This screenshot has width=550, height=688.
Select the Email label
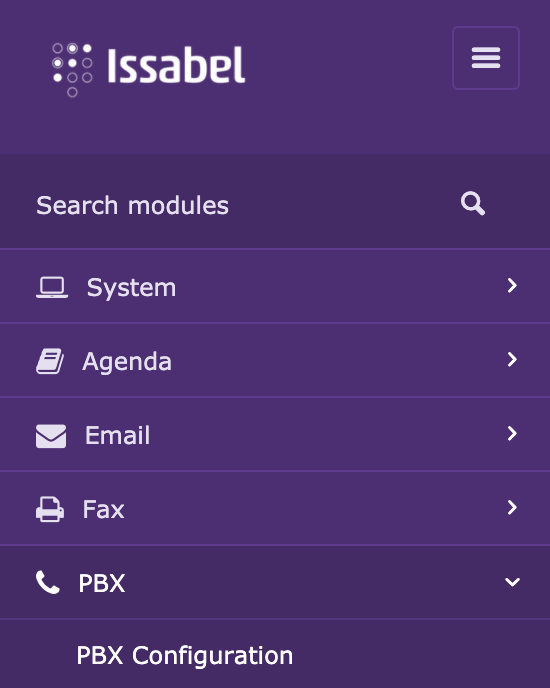pos(117,435)
